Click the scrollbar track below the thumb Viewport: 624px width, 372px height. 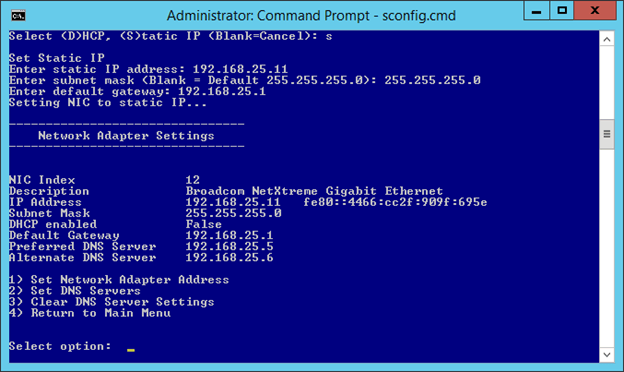click(x=607, y=247)
